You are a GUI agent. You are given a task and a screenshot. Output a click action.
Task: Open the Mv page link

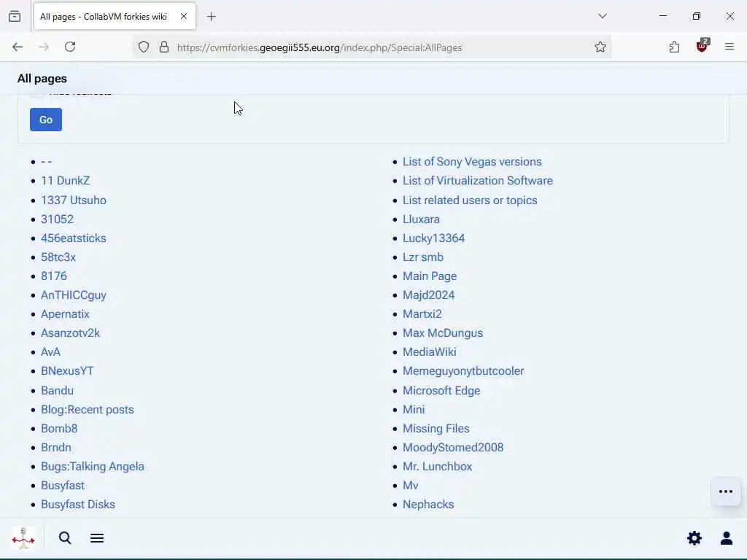[x=410, y=485]
